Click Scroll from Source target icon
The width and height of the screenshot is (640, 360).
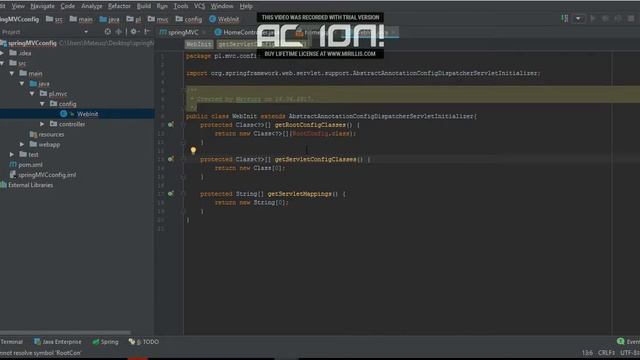coord(107,32)
